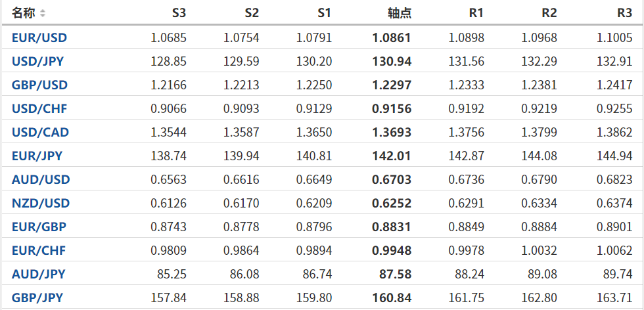Open the USD/CHF pair link
The image size is (644, 310).
(39, 109)
